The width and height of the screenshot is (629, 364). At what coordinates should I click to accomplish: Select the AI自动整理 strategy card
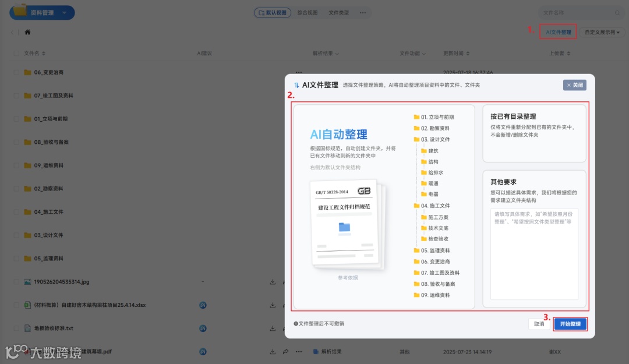click(384, 207)
